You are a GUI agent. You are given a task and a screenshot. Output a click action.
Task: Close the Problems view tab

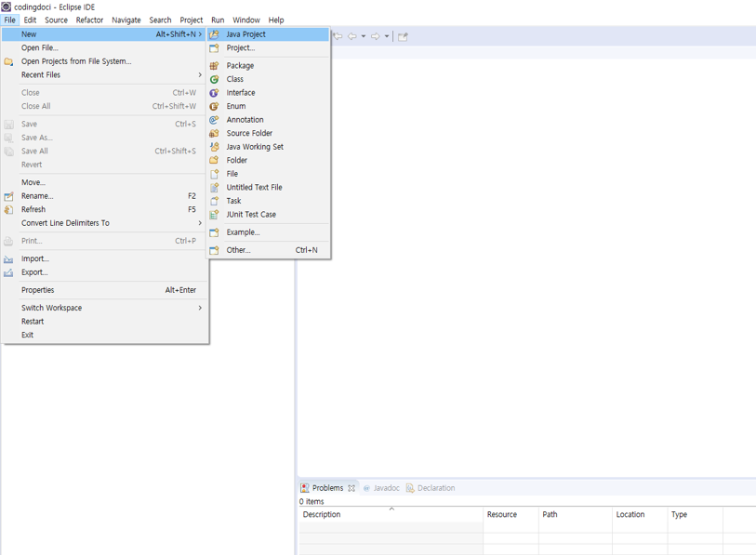(x=351, y=488)
